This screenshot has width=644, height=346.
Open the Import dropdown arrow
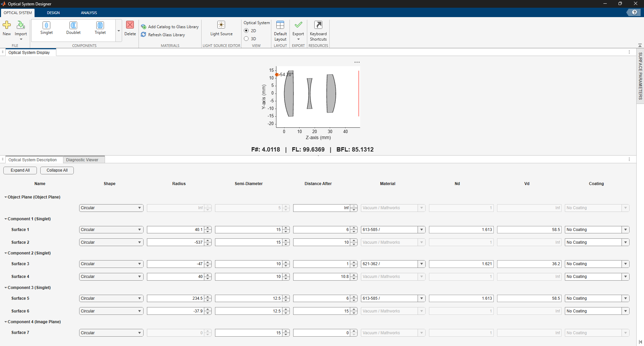(21, 40)
